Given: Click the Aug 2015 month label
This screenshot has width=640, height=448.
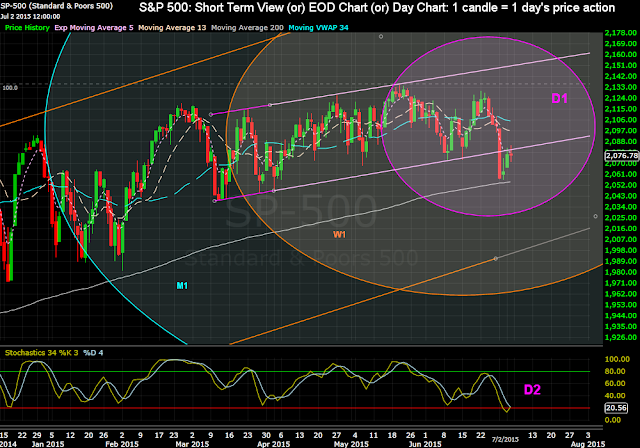Looking at the screenshot, I should 588,444.
